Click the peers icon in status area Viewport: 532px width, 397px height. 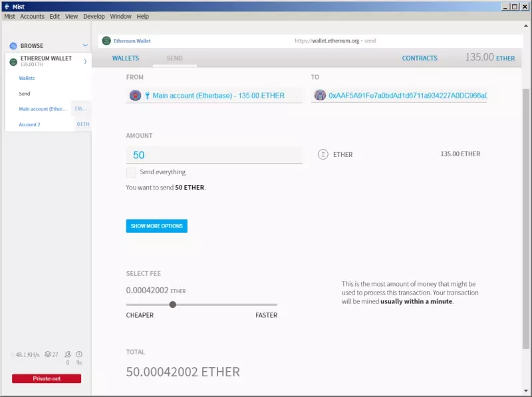click(x=68, y=354)
